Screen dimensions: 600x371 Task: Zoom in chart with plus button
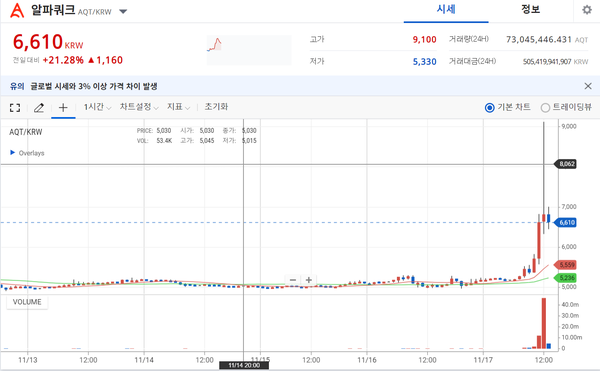(x=309, y=280)
